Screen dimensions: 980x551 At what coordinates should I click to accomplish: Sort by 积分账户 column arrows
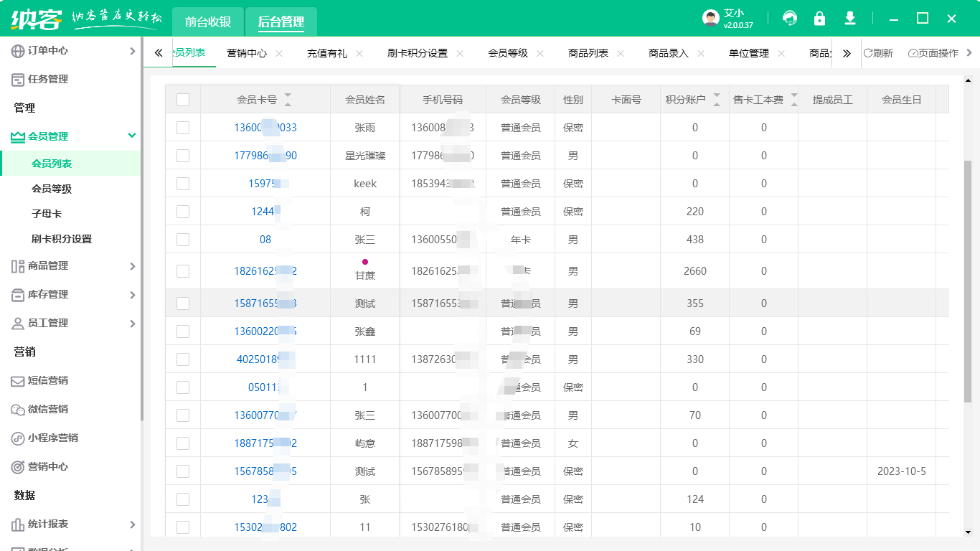point(717,100)
